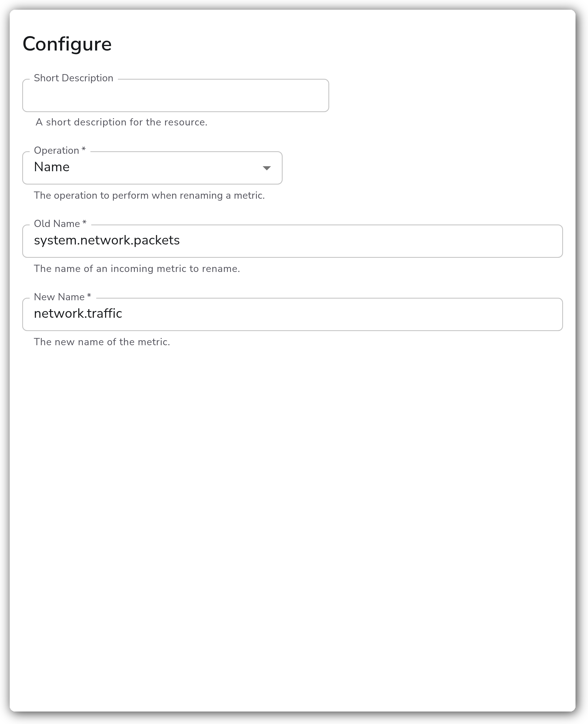Viewport: 588px width, 724px height.
Task: Click 'The operation to perform when renaming a metric.'
Action: click(149, 195)
